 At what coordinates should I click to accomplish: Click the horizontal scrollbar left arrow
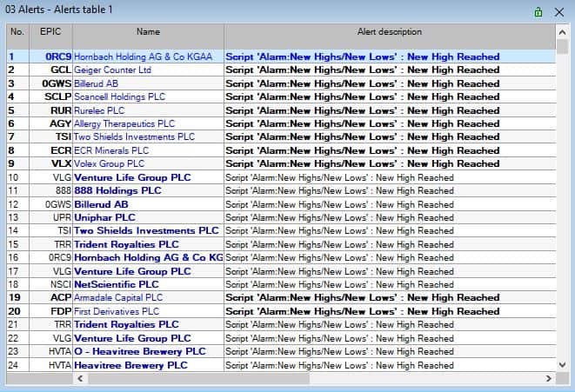[x=11, y=378]
